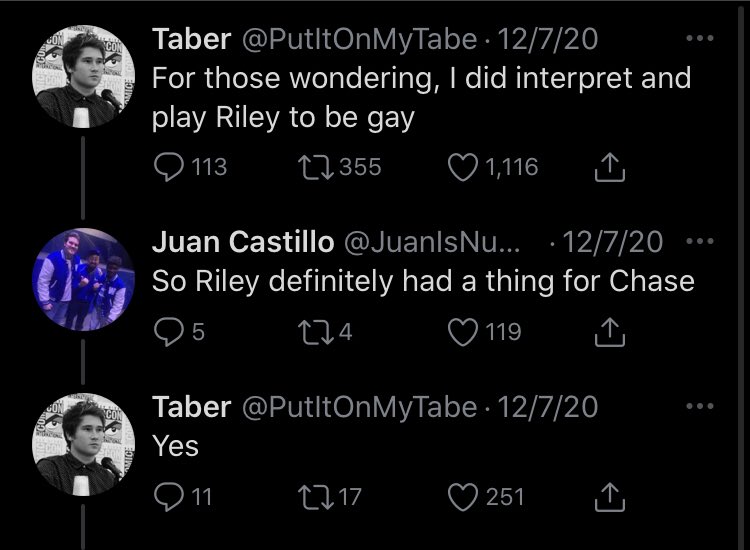The height and width of the screenshot is (550, 750).
Task: Share Juan Castillo's tweet
Action: coord(606,331)
